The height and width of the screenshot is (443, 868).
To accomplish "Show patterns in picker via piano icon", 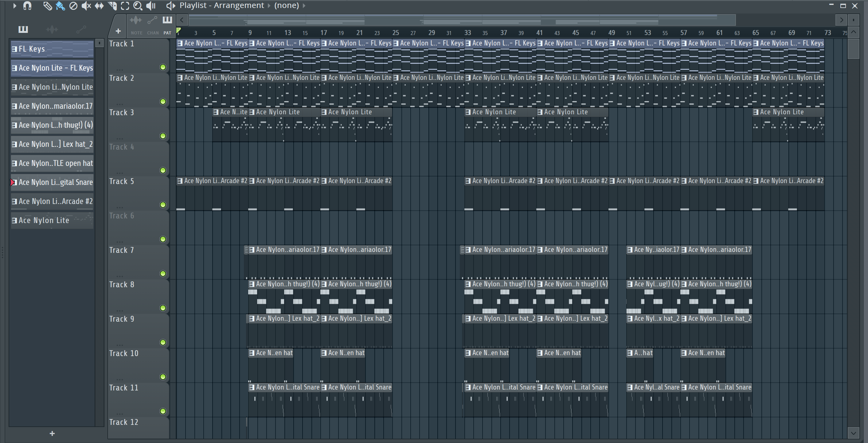I will click(23, 29).
